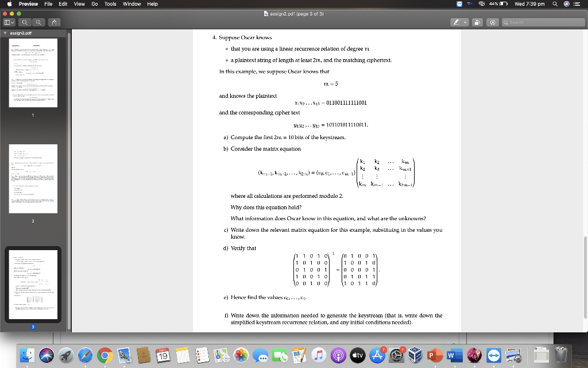The height and width of the screenshot is (368, 588).
Task: Collapse the assign2.pdf sidebar section
Action: point(5,32)
